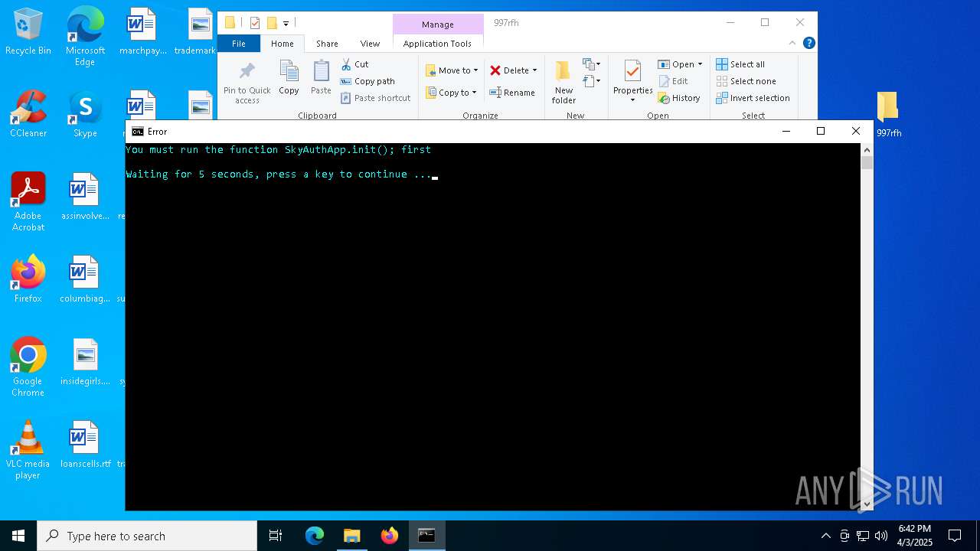Open Easy access dropdown in New group

tap(592, 80)
